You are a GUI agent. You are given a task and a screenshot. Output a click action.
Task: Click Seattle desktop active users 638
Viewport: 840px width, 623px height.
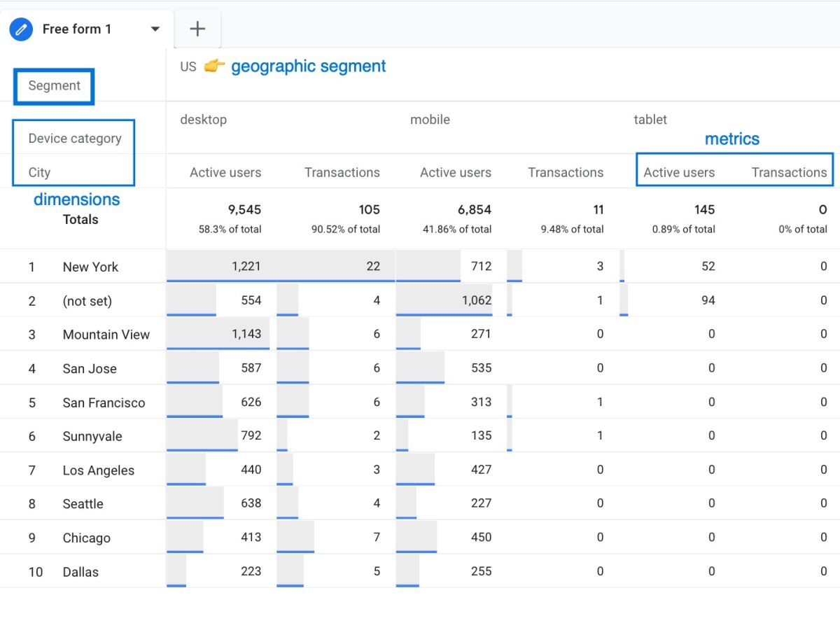click(251, 503)
